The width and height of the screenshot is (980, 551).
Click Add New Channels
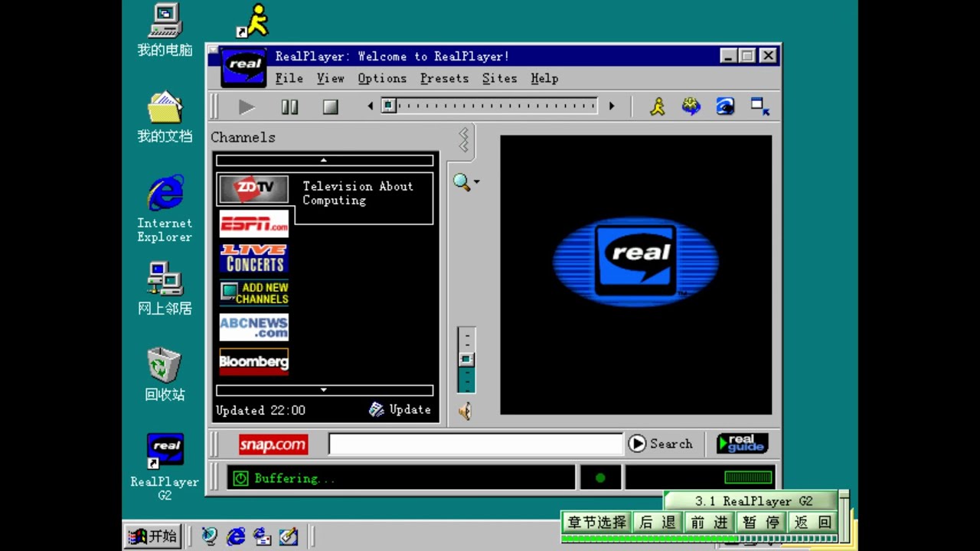[253, 293]
